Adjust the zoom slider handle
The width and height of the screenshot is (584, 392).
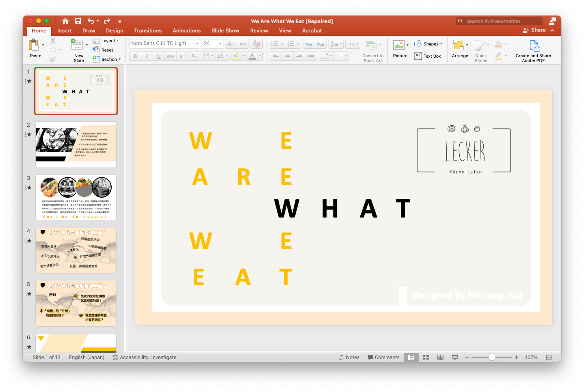pos(492,358)
